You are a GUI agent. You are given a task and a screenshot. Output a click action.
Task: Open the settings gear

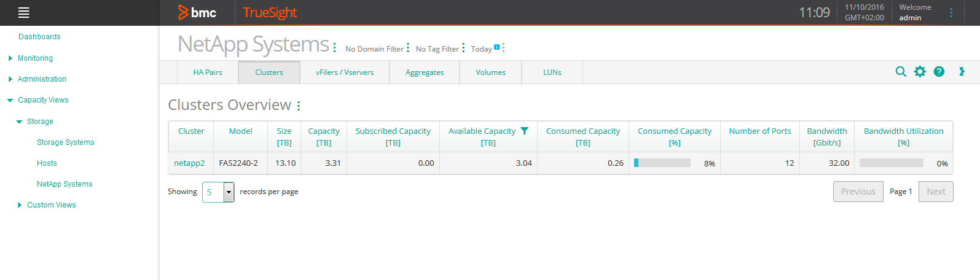coord(920,72)
